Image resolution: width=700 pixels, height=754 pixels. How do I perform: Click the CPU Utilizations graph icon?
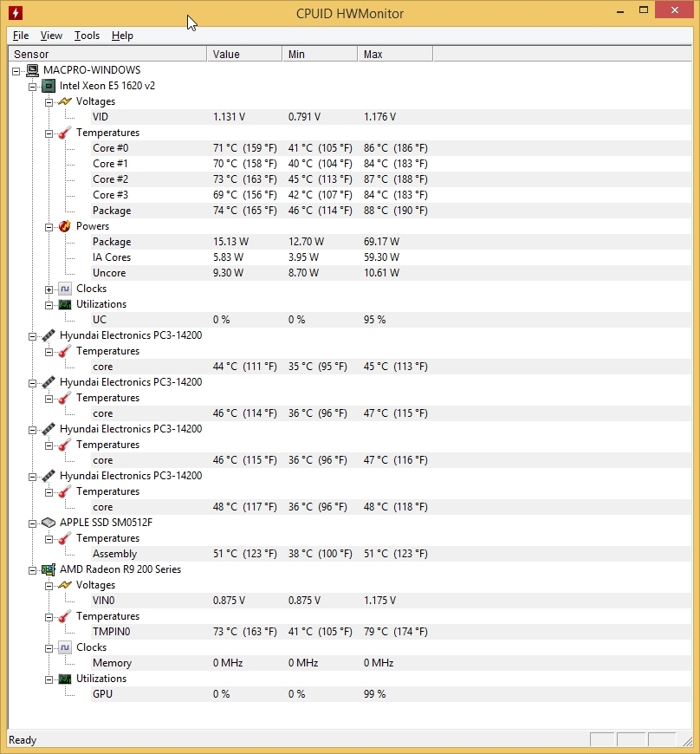(65, 304)
